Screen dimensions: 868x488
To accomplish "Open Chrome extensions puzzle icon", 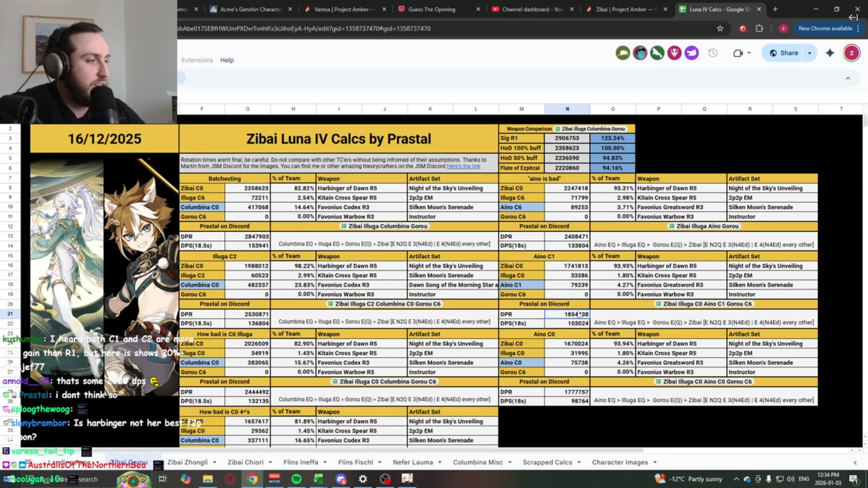I will tap(759, 28).
